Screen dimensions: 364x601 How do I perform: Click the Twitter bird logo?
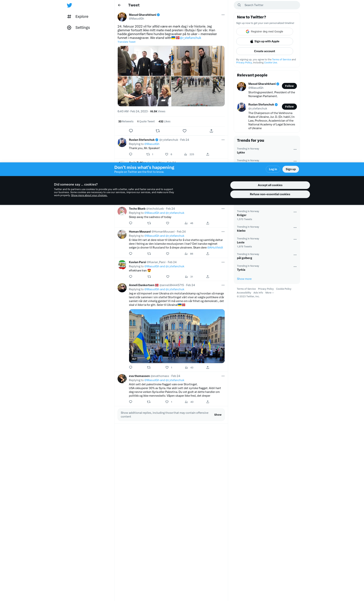(70, 5)
